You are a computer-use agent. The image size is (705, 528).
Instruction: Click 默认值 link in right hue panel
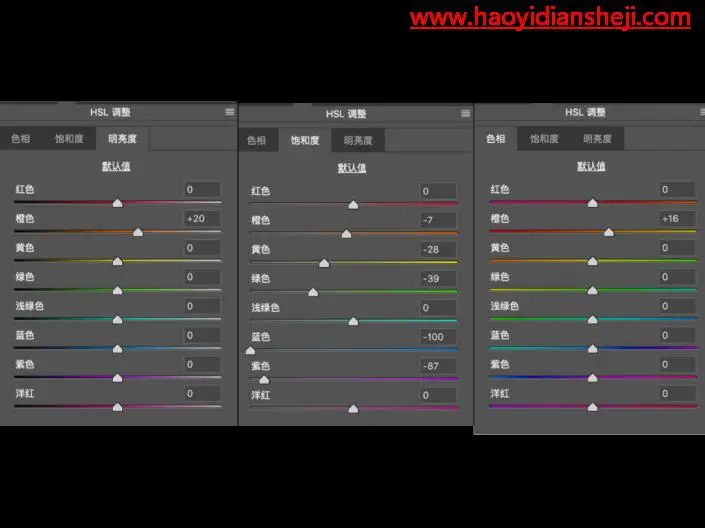click(591, 166)
